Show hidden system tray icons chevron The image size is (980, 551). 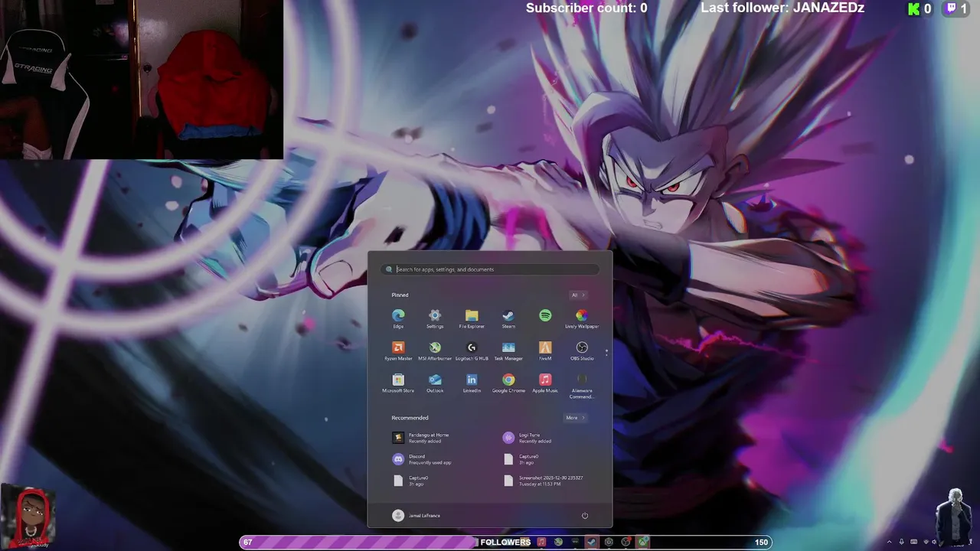point(889,543)
